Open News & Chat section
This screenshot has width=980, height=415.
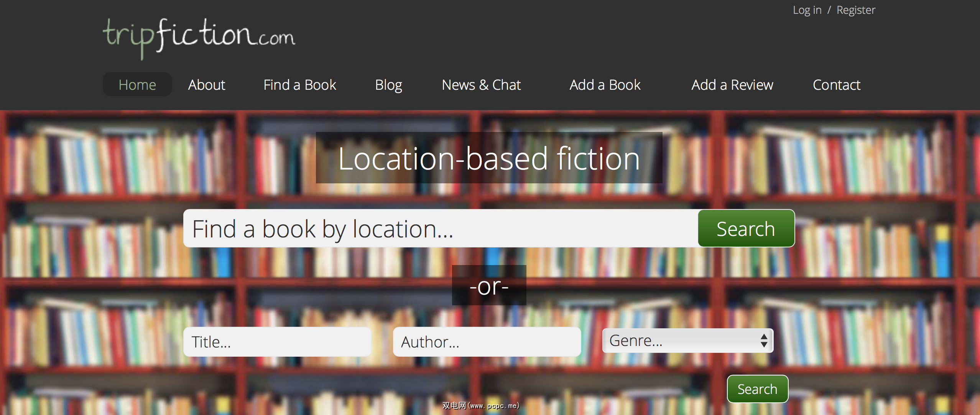tap(481, 84)
